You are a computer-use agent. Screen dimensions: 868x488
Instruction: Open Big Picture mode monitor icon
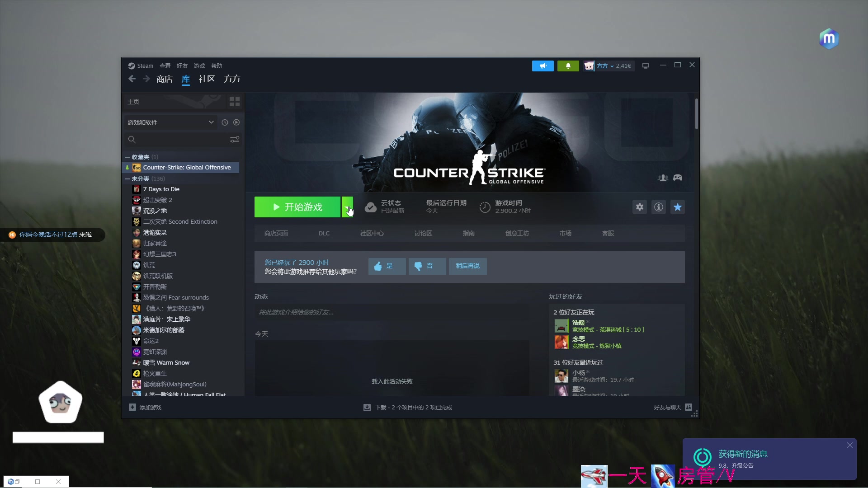[646, 66]
